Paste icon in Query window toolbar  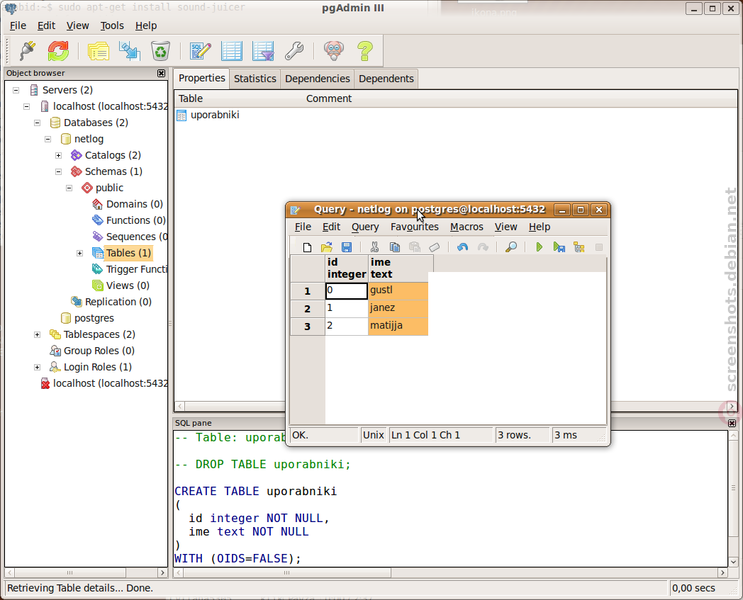point(415,247)
